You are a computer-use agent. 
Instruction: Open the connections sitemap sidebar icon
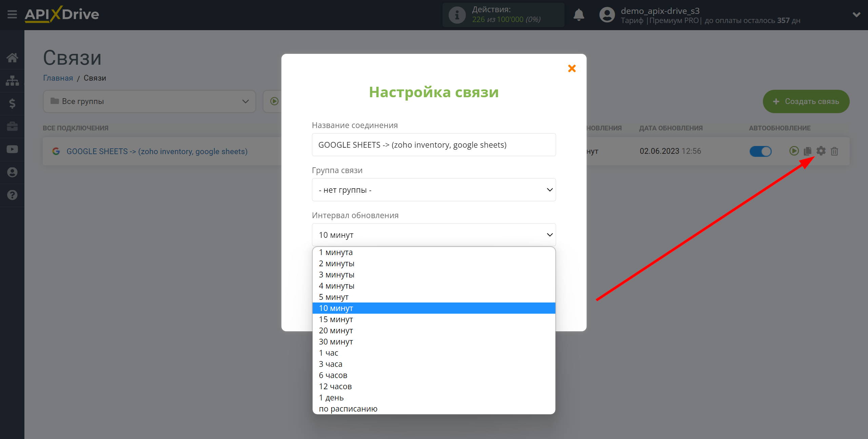tap(12, 81)
